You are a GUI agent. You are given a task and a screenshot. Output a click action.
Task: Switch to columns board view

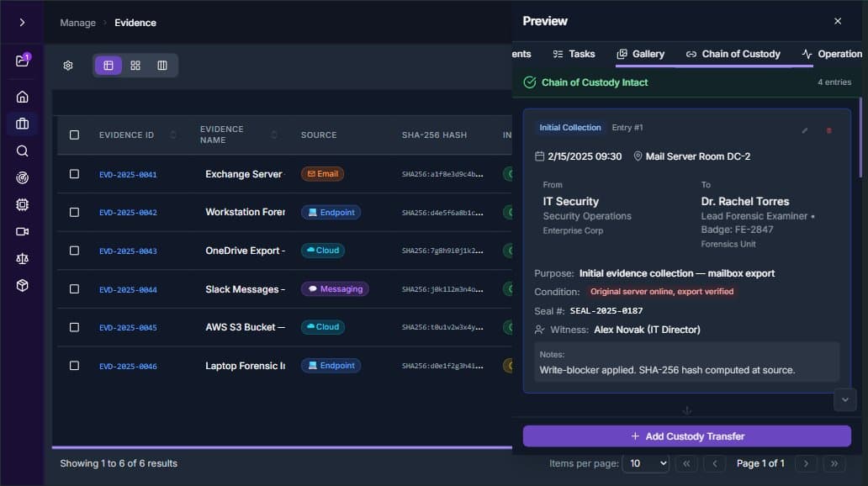click(x=162, y=66)
